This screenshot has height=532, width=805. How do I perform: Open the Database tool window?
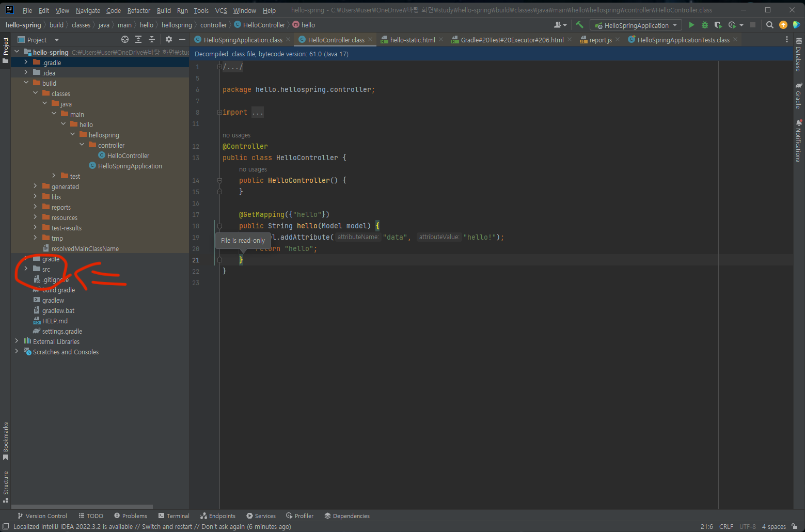799,54
